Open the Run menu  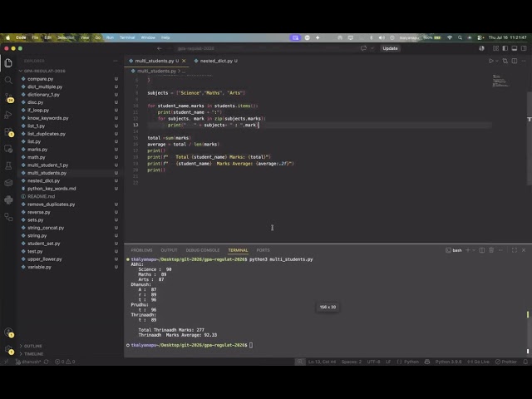click(110, 37)
